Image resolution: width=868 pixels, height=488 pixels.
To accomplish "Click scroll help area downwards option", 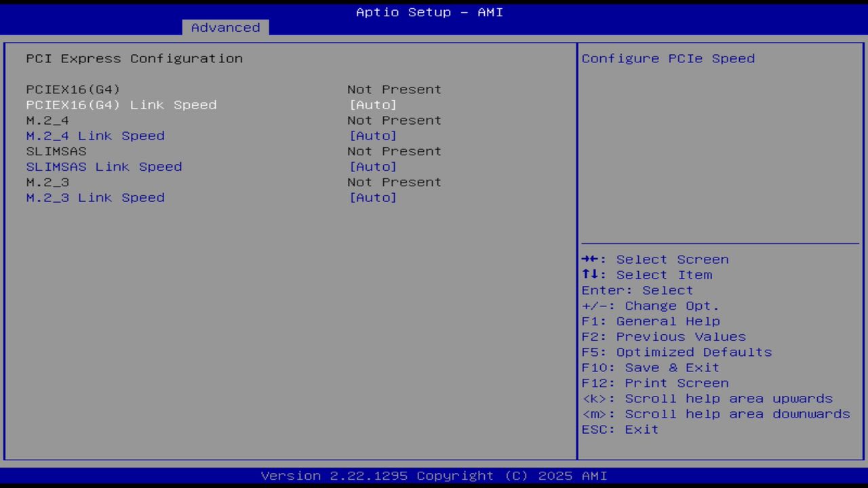I will [715, 413].
